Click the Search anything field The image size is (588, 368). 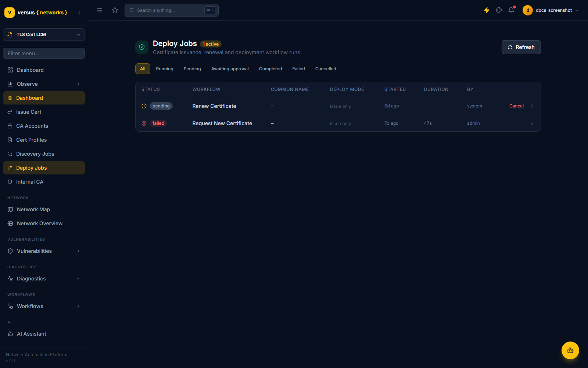pos(172,10)
